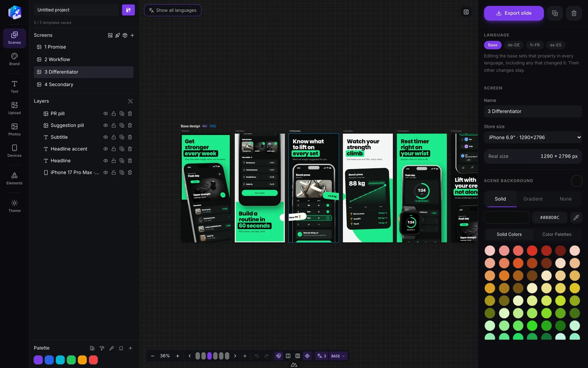Image resolution: width=588 pixels, height=368 pixels.
Task: Toggle visibility of iPhone 17 Pro Max layer
Action: [106, 173]
